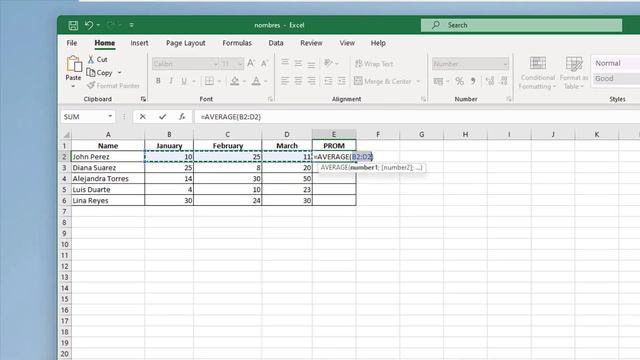The width and height of the screenshot is (640, 360).
Task: Select the Normal cell style
Action: click(x=616, y=63)
